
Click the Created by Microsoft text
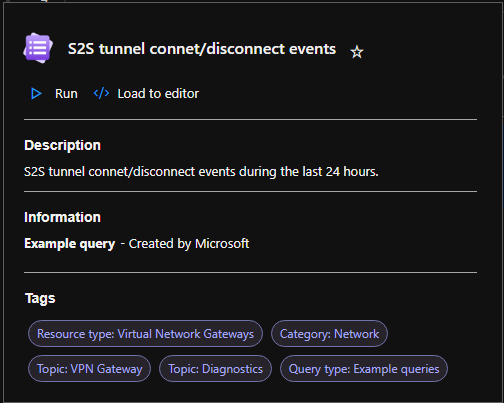pyautogui.click(x=189, y=244)
